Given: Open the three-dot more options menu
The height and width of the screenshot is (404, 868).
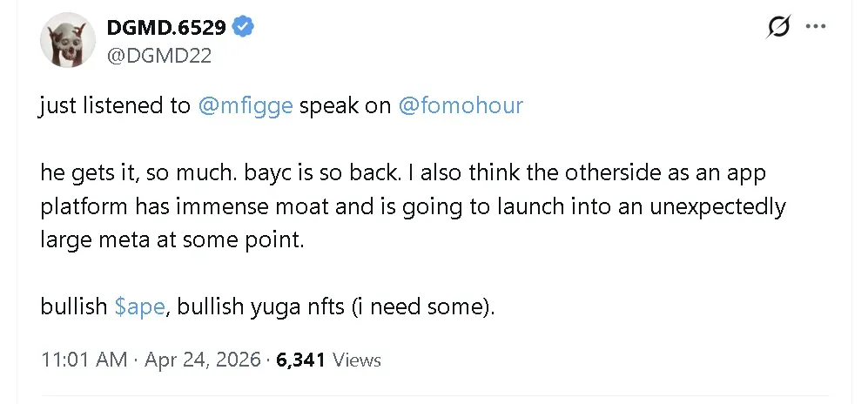Looking at the screenshot, I should [x=815, y=27].
